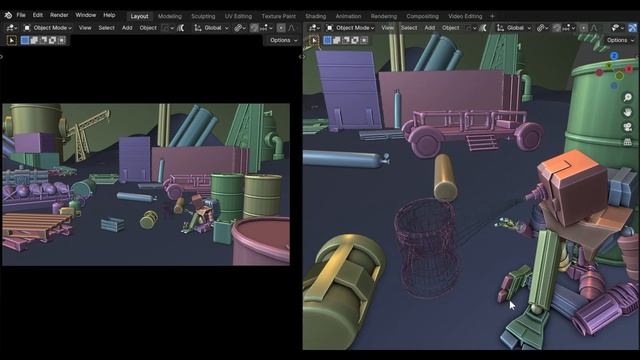640x360 pixels.
Task: Expand Options dropdown in right viewport
Action: [x=620, y=40]
